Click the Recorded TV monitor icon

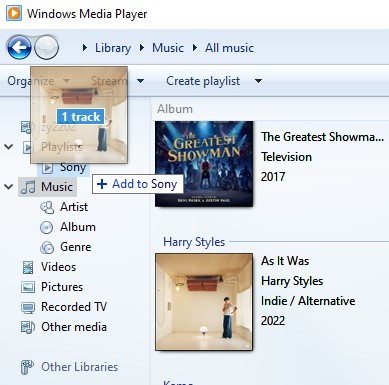[x=28, y=307]
